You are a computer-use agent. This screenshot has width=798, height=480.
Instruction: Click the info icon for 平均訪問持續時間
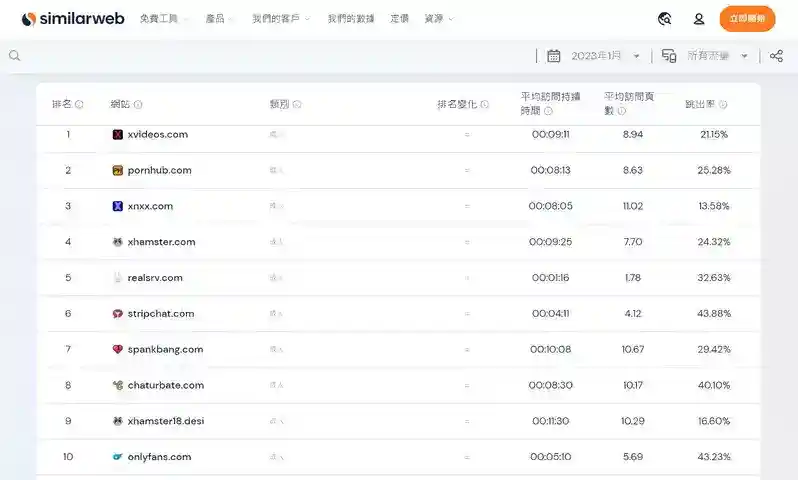click(x=548, y=111)
